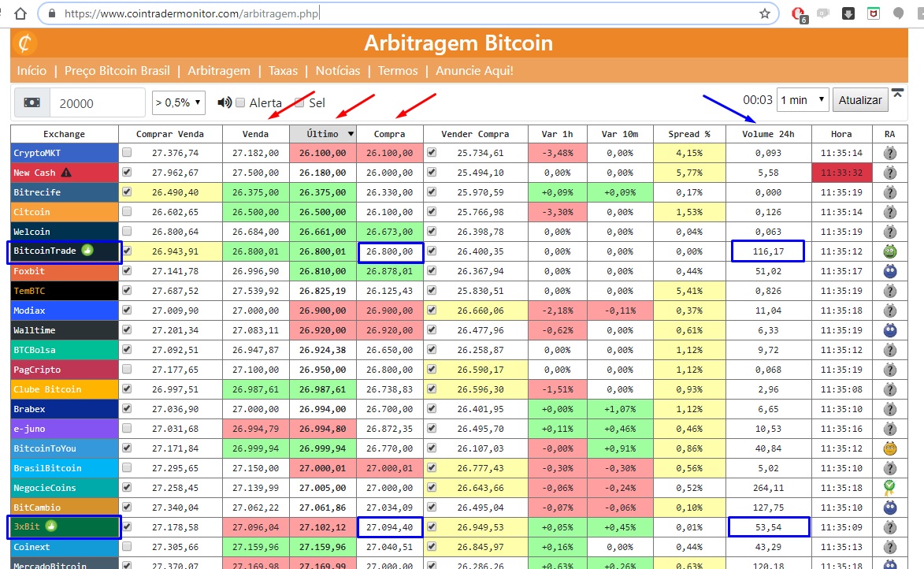Open the red ad-blocker extension icon
The height and width of the screenshot is (569, 924).
pyautogui.click(x=799, y=14)
